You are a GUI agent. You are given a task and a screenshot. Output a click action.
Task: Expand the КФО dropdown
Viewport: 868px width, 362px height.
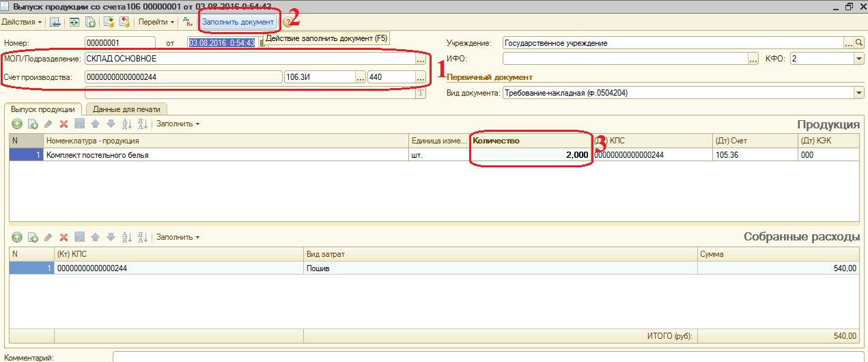pyautogui.click(x=859, y=59)
